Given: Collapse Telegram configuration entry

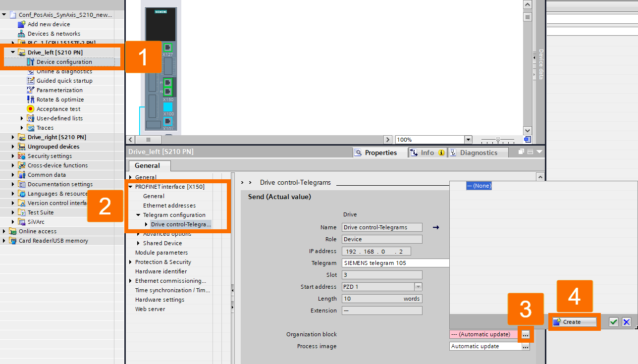Looking at the screenshot, I should click(139, 215).
